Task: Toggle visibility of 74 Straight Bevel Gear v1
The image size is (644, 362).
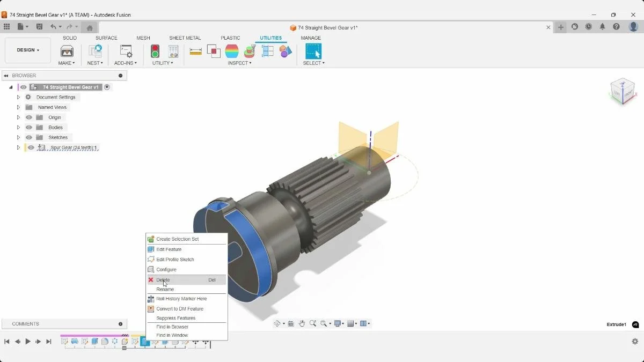Action: click(x=23, y=87)
